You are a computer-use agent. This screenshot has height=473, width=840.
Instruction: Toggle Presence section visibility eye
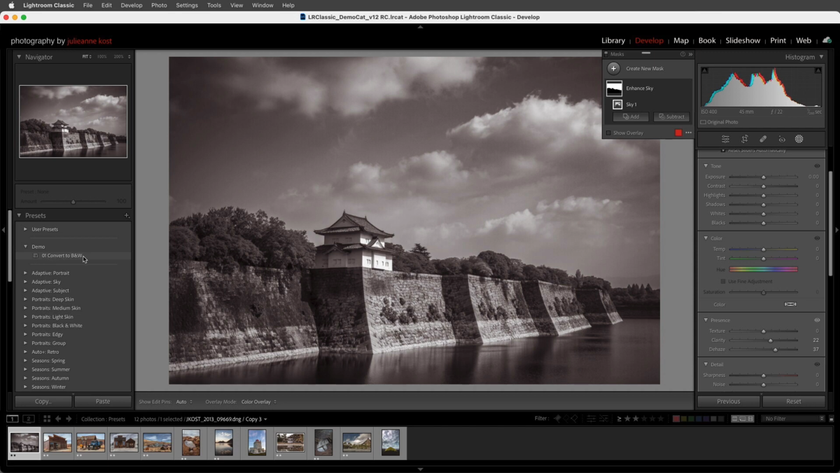(817, 320)
